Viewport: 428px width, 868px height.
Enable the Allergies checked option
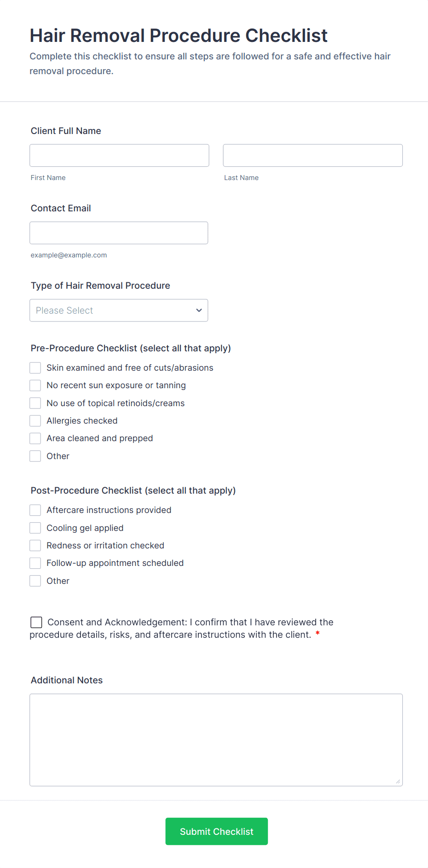coord(35,421)
